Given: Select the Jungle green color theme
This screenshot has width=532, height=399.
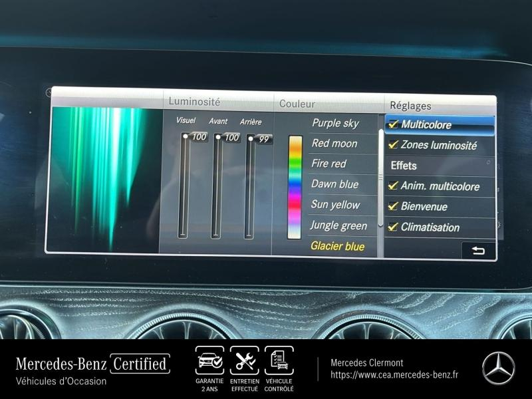Looking at the screenshot, I should (338, 225).
